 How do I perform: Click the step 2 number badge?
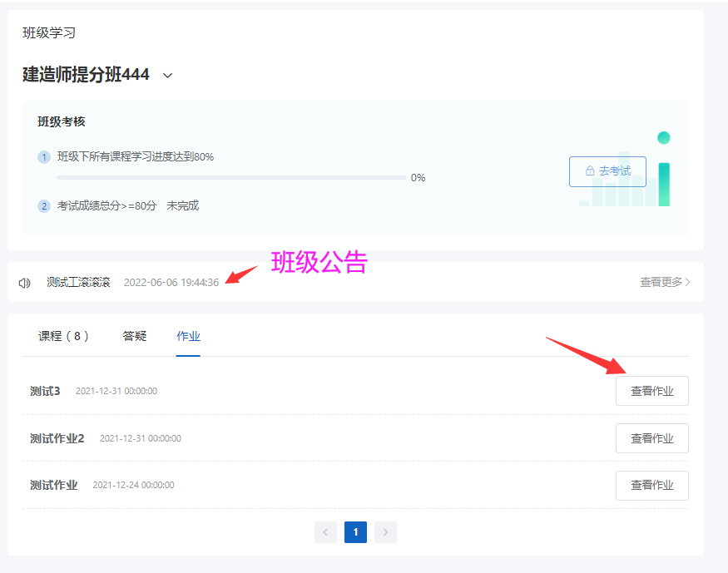click(44, 206)
